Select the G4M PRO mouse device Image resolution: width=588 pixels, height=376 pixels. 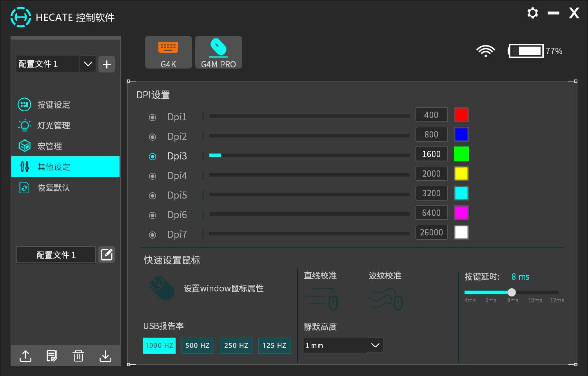point(218,52)
